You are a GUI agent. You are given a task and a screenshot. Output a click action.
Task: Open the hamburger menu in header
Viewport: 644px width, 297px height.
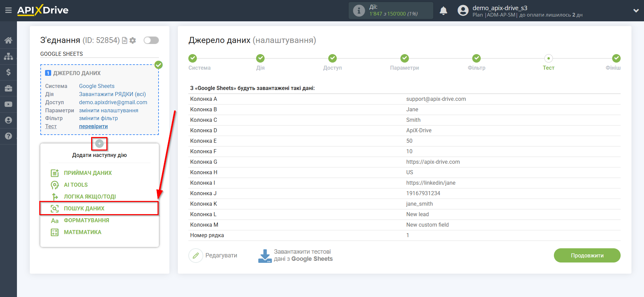pyautogui.click(x=8, y=10)
